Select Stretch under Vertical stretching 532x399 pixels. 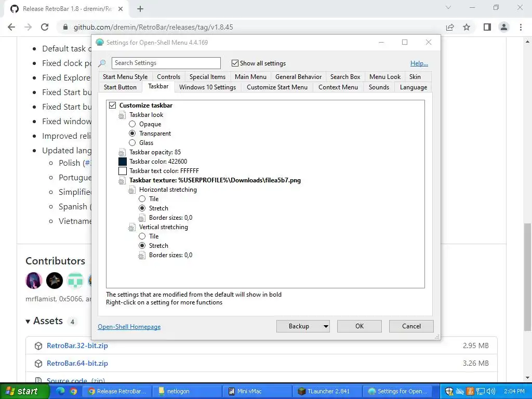coord(142,246)
